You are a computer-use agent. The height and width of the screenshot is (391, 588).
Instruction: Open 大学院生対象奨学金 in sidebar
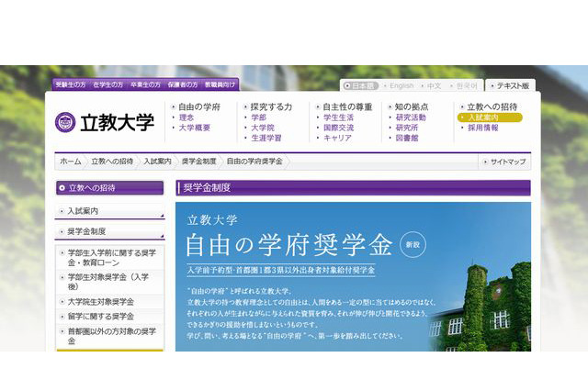(x=110, y=302)
